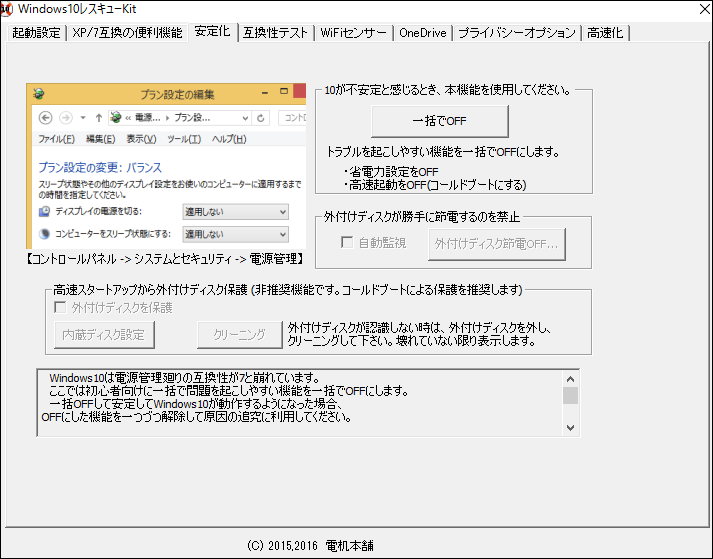Click ツール(T) menu in image
Viewport: 713px width, 559px height.
coord(184,139)
